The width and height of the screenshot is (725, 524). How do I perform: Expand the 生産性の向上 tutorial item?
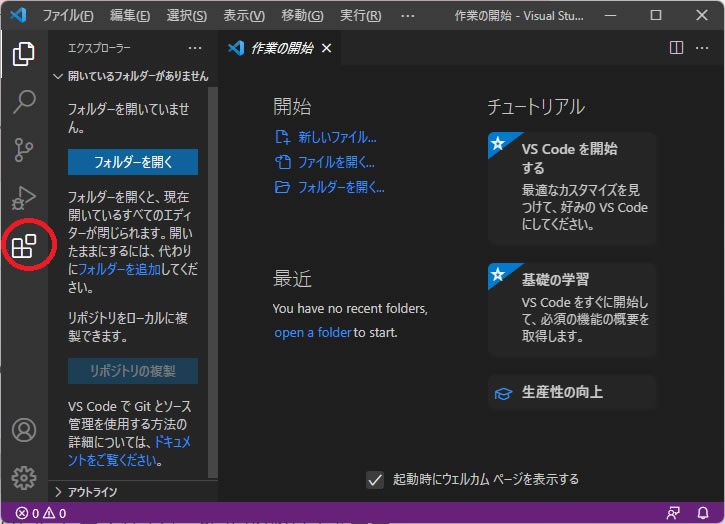[x=571, y=392]
